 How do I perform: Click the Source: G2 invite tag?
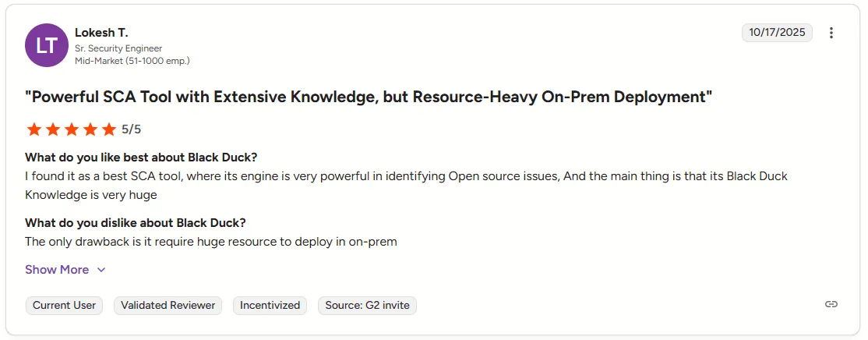click(x=367, y=306)
